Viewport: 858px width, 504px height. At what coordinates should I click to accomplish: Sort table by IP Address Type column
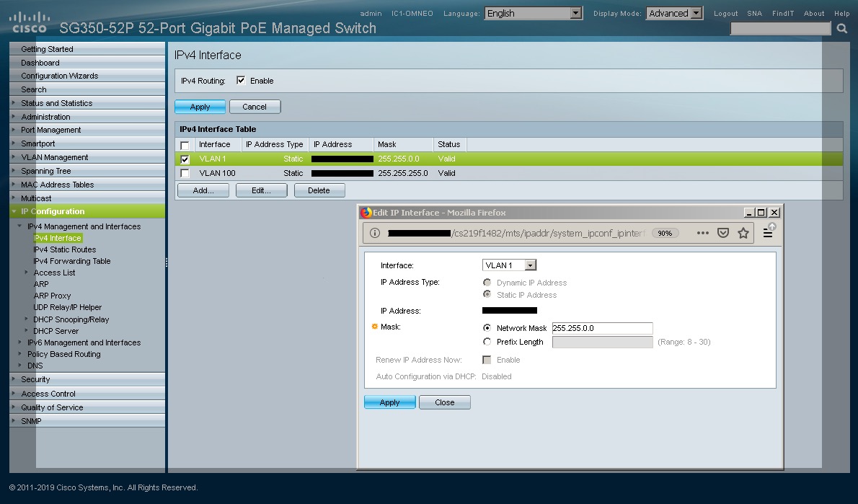click(x=274, y=144)
